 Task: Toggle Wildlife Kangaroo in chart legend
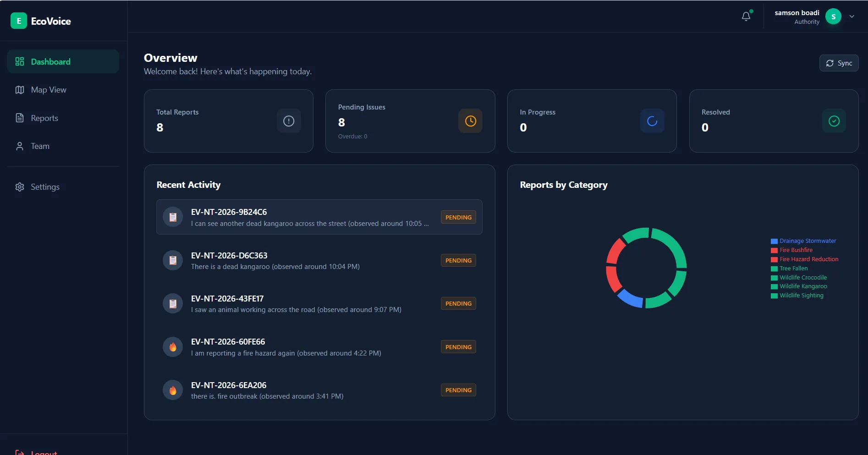click(x=802, y=286)
